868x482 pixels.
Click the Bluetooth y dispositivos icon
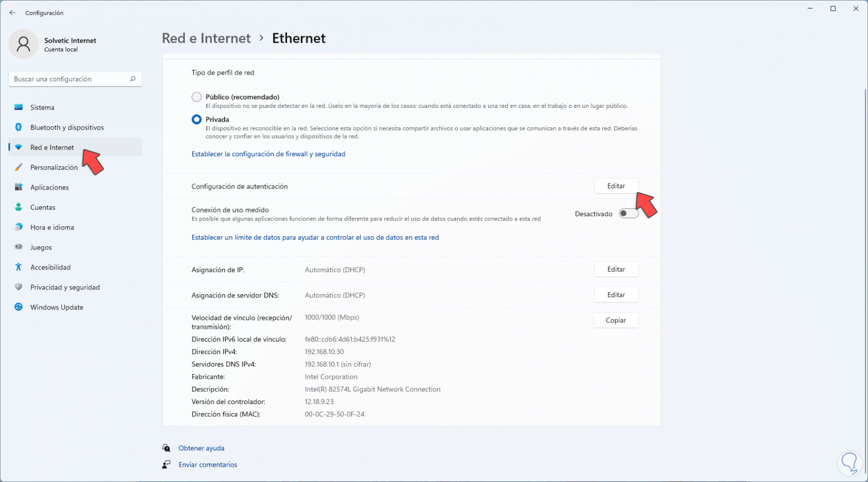(x=19, y=127)
